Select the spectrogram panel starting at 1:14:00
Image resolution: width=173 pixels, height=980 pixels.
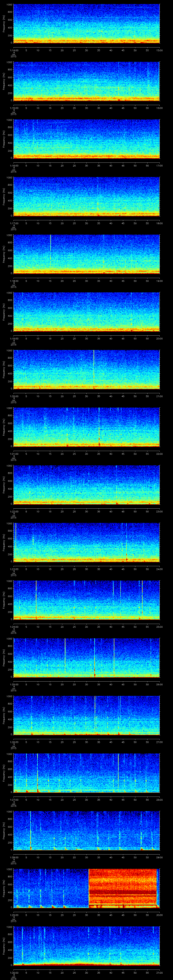pos(87,24)
